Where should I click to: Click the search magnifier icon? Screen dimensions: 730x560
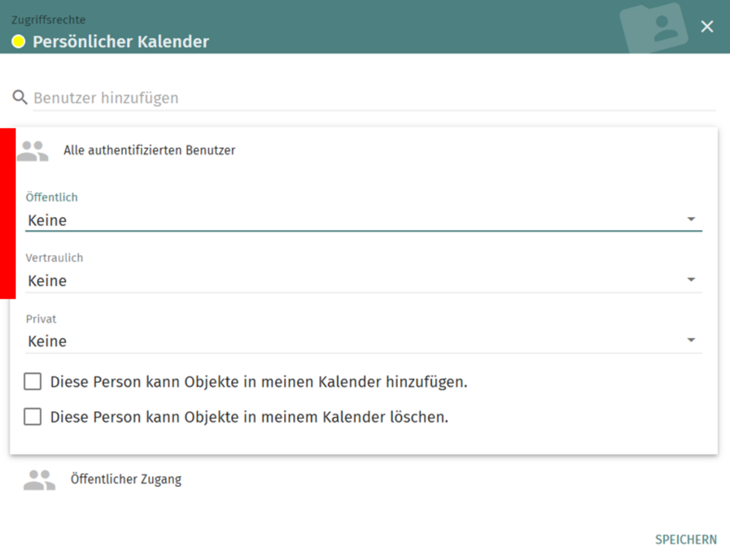(20, 97)
